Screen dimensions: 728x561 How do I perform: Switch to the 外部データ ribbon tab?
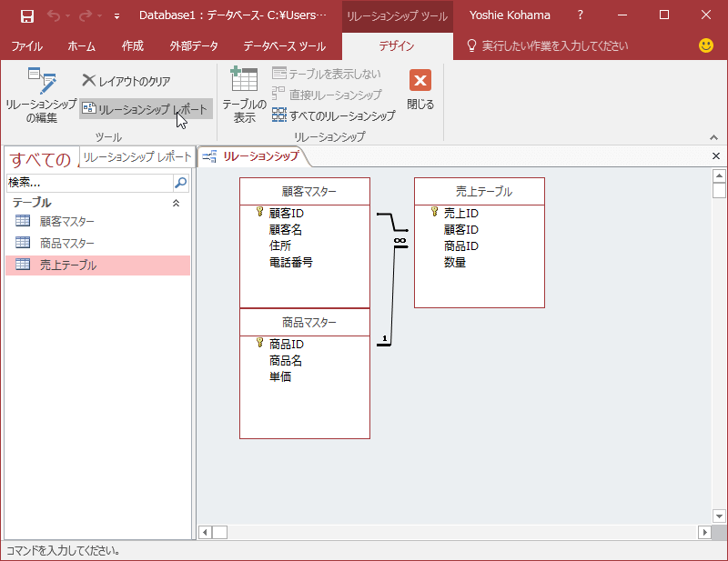[x=194, y=46]
